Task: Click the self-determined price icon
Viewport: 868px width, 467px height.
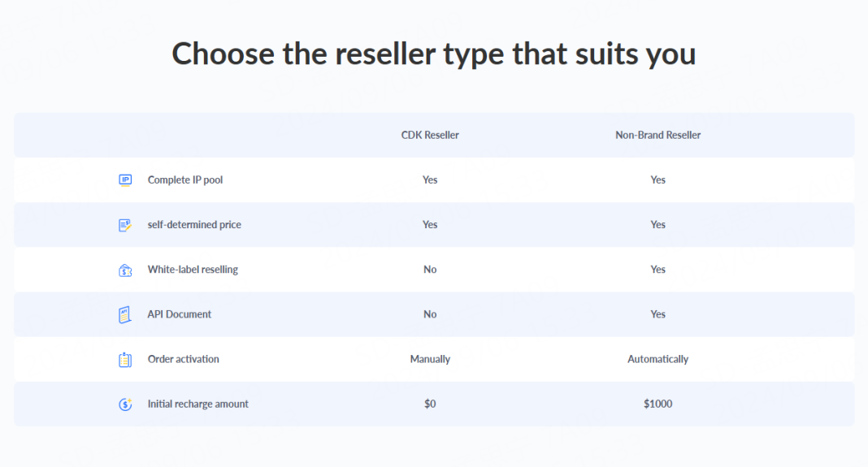Action: (x=125, y=225)
